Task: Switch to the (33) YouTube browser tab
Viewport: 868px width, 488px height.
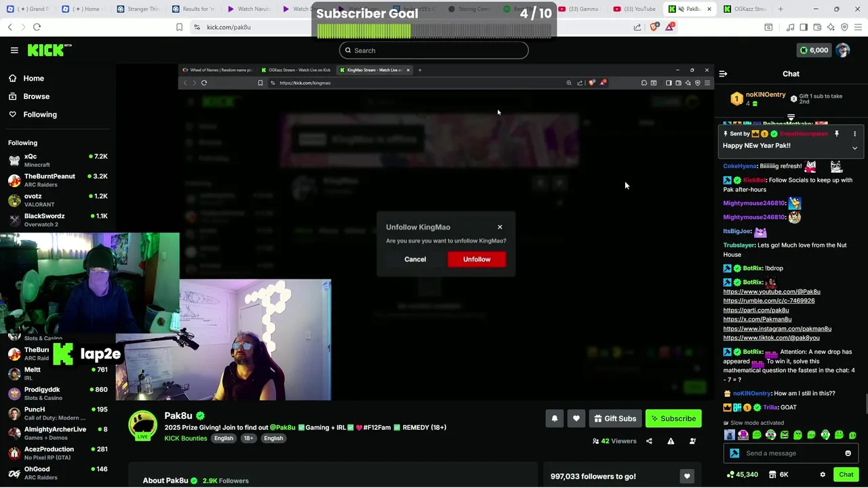Action: coord(634,9)
